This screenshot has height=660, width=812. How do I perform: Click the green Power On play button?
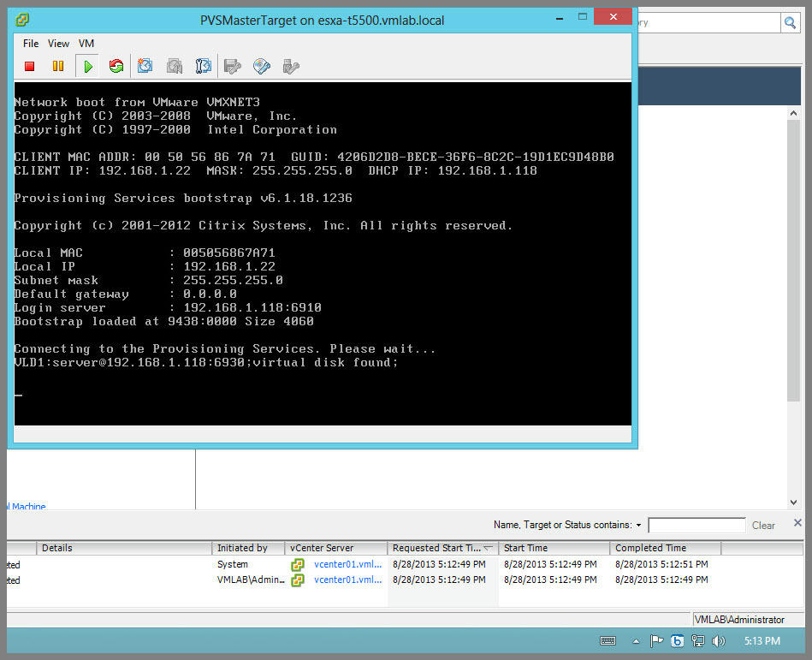(87, 66)
